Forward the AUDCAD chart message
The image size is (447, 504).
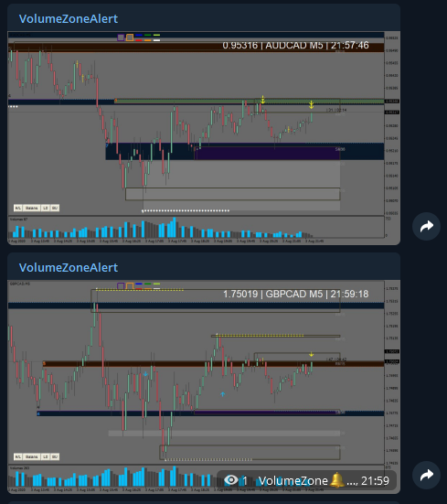426,226
